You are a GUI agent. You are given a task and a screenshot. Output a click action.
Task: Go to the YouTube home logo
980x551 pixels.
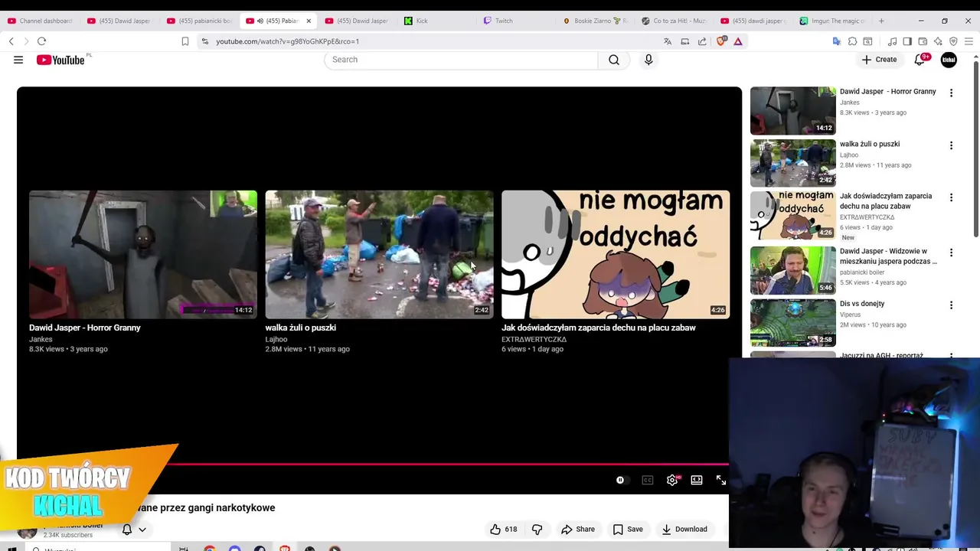click(x=60, y=60)
